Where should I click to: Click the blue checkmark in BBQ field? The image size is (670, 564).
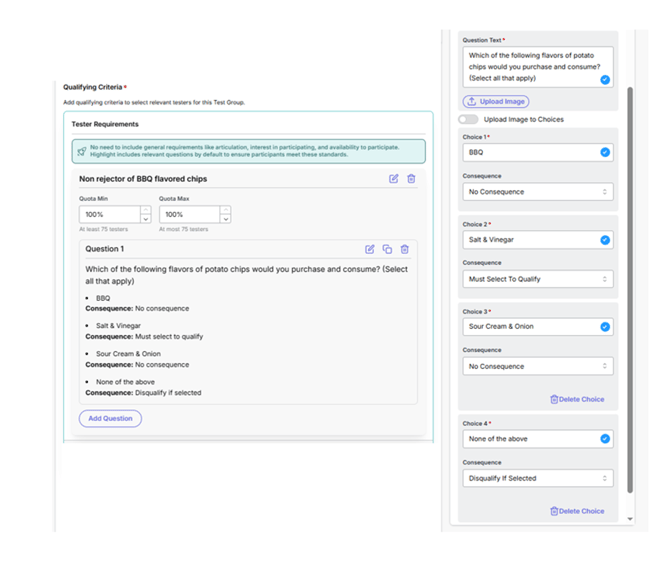coord(604,153)
